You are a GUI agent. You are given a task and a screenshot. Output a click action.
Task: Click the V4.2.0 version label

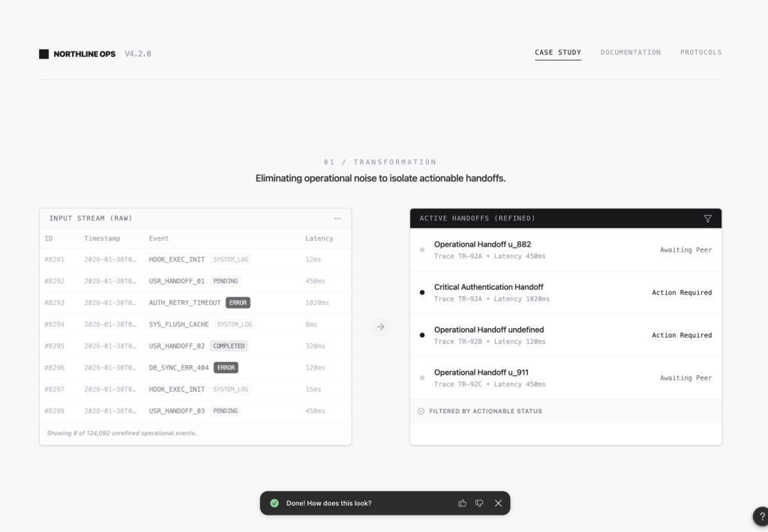[x=138, y=54]
